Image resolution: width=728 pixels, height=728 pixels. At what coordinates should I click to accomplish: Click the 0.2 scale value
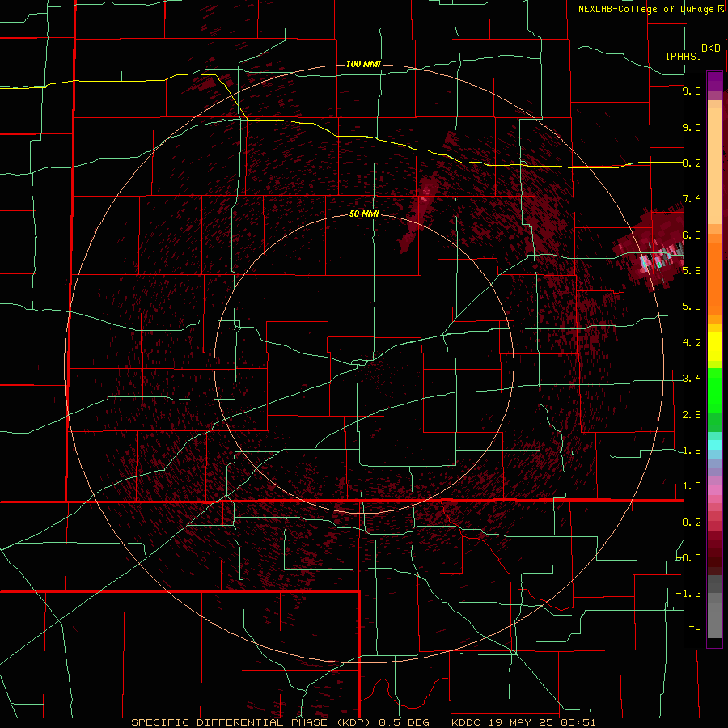click(x=692, y=523)
